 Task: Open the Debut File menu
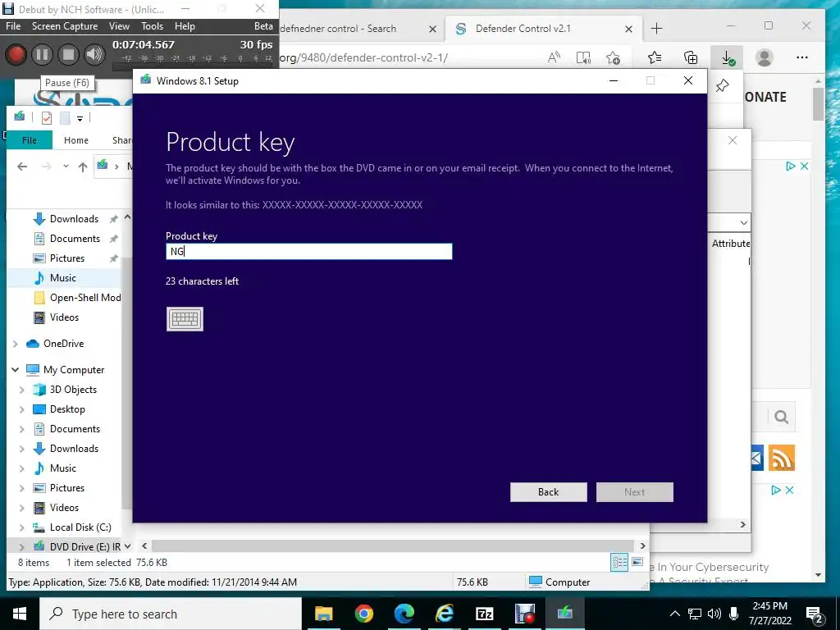pos(13,25)
